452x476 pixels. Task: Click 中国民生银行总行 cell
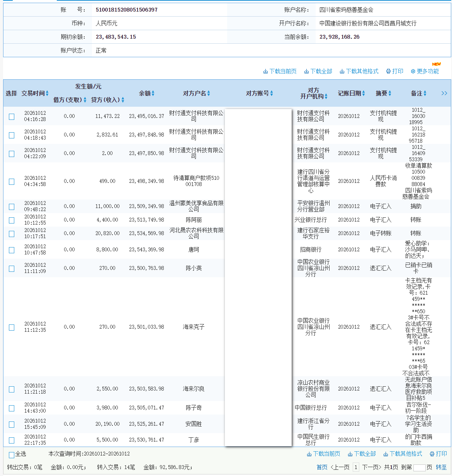click(x=313, y=440)
